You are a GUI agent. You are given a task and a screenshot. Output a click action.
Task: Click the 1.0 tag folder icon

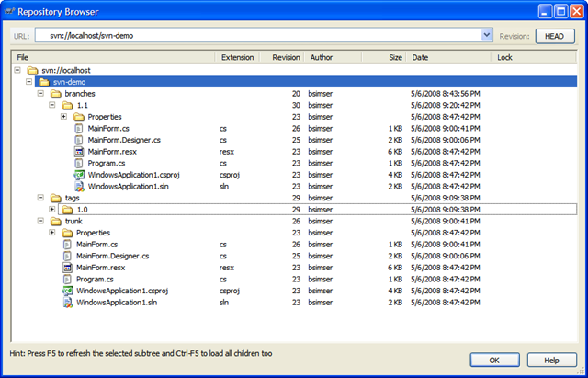[67, 210]
